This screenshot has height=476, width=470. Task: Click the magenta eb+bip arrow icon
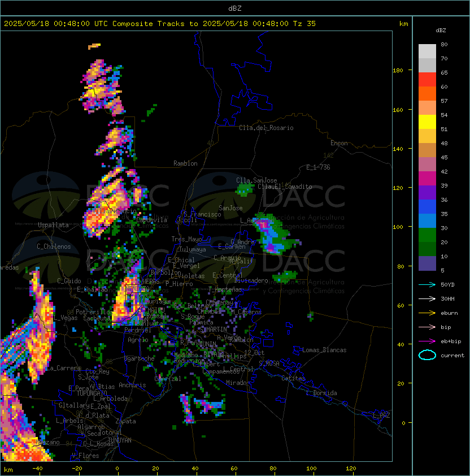427,341
